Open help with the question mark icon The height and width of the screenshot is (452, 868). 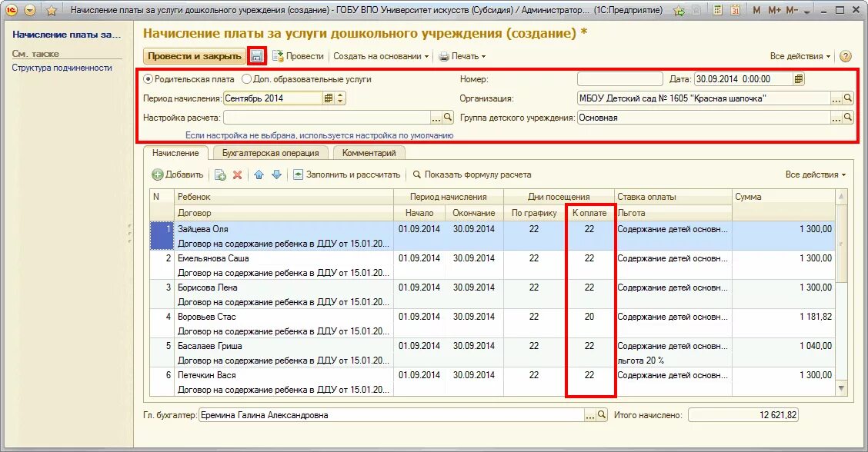click(846, 56)
